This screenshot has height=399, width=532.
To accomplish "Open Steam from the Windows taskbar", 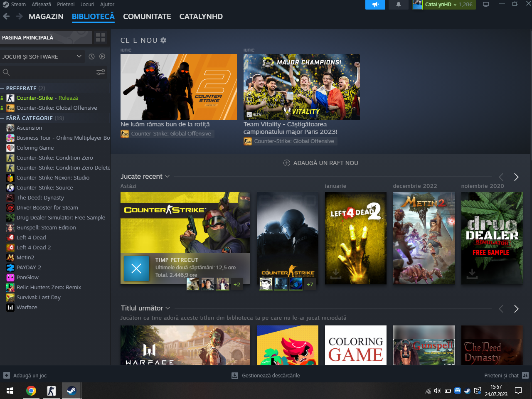I will (71, 391).
